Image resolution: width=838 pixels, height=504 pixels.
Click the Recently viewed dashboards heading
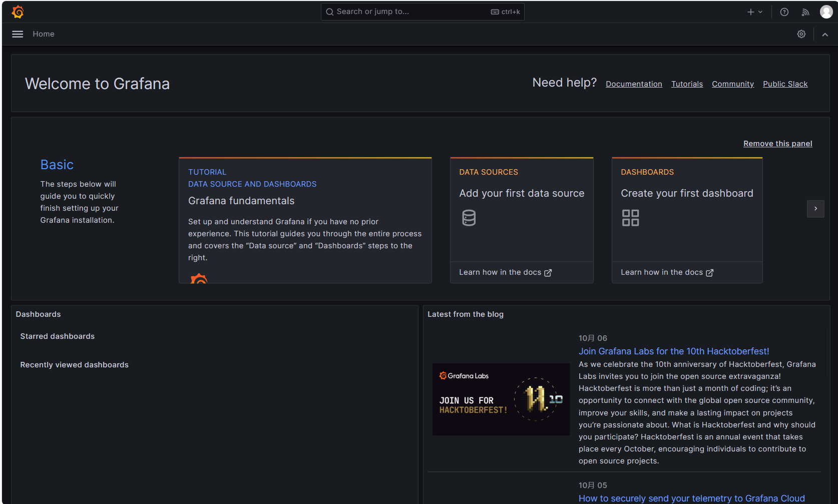(x=75, y=365)
